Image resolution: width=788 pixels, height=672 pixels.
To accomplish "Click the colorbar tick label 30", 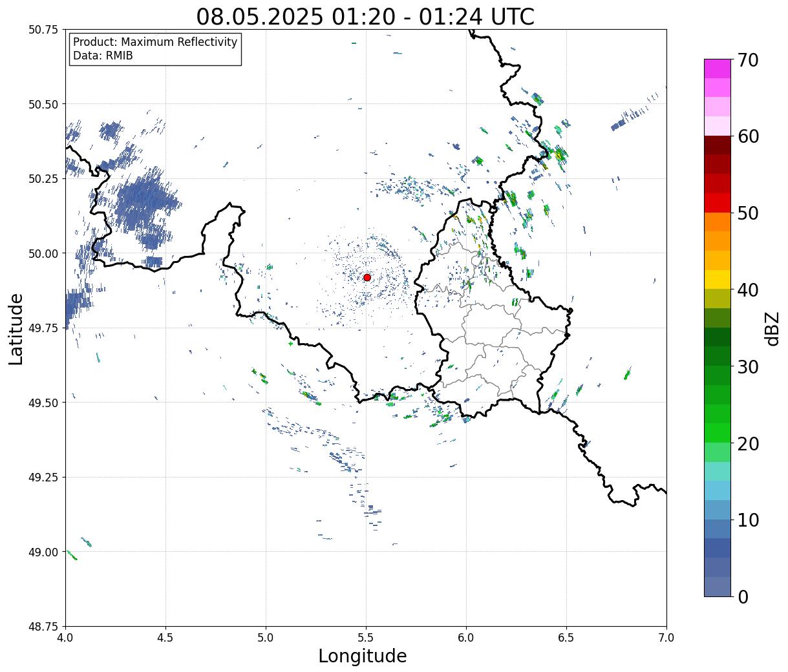I will pyautogui.click(x=748, y=367).
